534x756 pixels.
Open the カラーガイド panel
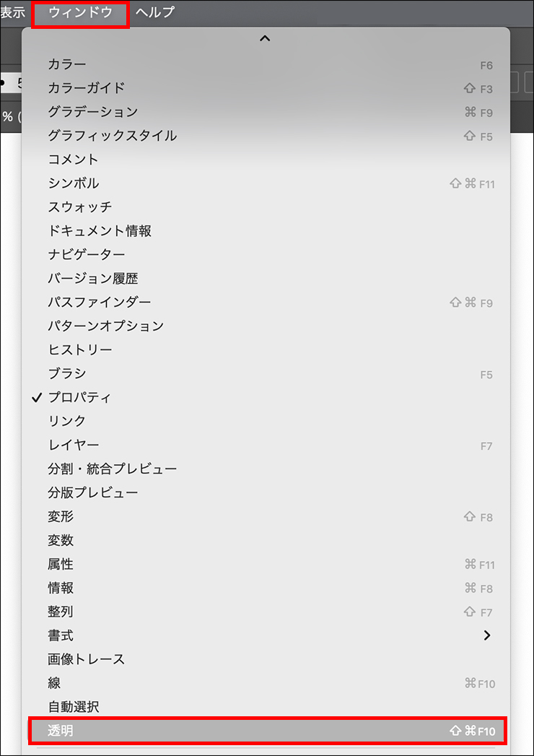pyautogui.click(x=87, y=88)
